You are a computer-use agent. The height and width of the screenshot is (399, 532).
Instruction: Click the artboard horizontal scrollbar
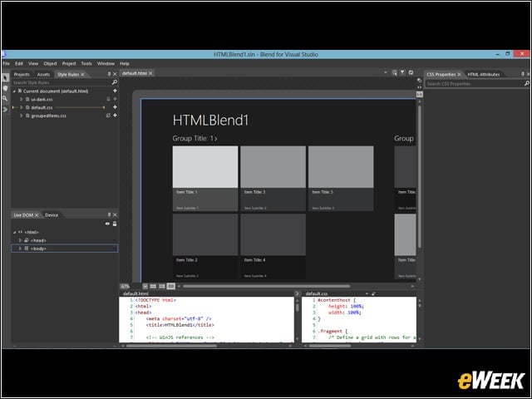[266, 286]
